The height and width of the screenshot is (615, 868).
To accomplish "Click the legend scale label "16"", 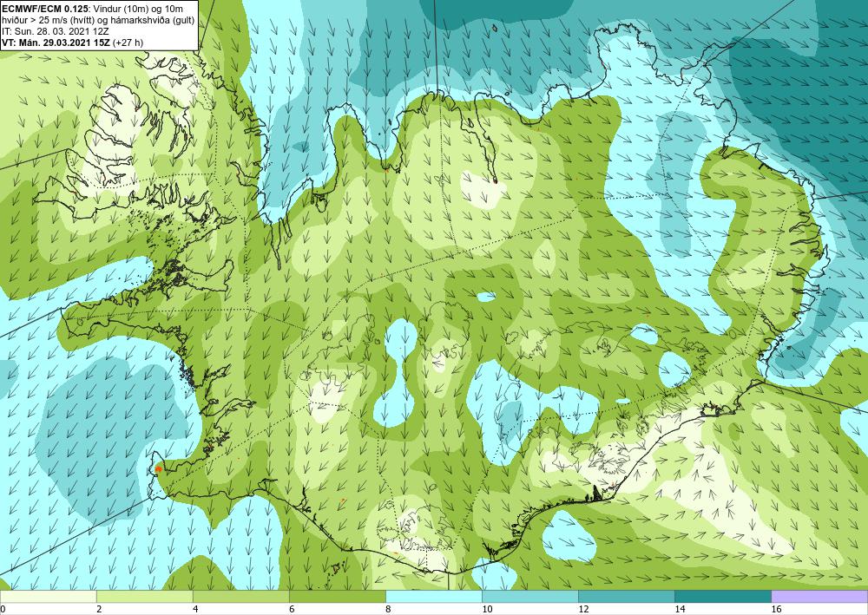I will (777, 610).
